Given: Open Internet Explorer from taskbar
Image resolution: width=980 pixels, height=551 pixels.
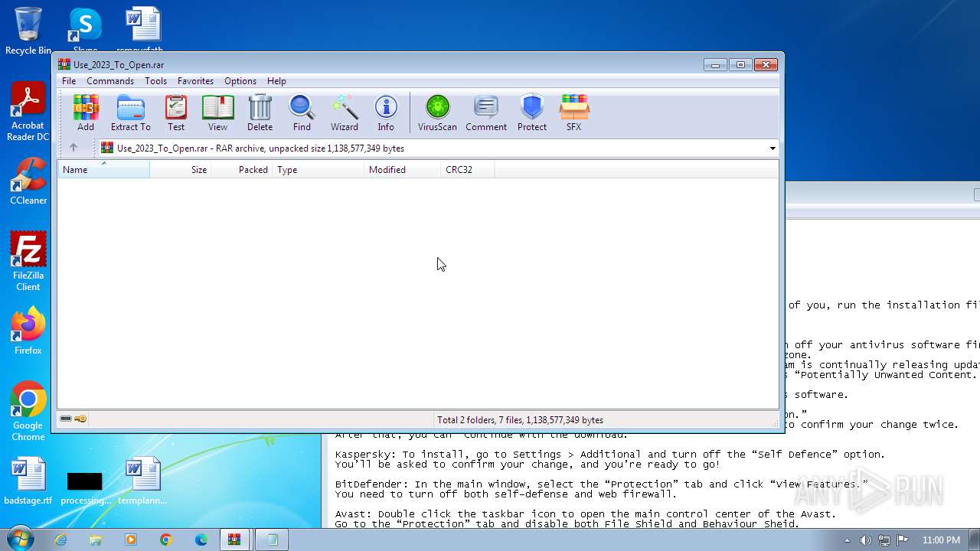Looking at the screenshot, I should pyautogui.click(x=60, y=540).
